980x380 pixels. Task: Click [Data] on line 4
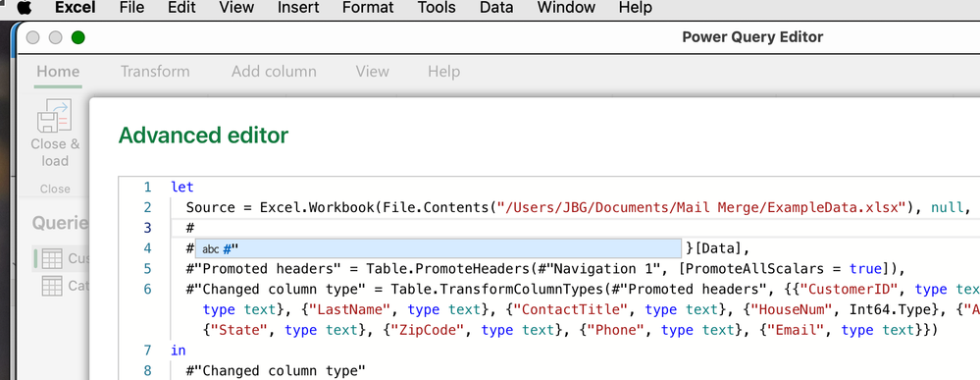[718, 249]
